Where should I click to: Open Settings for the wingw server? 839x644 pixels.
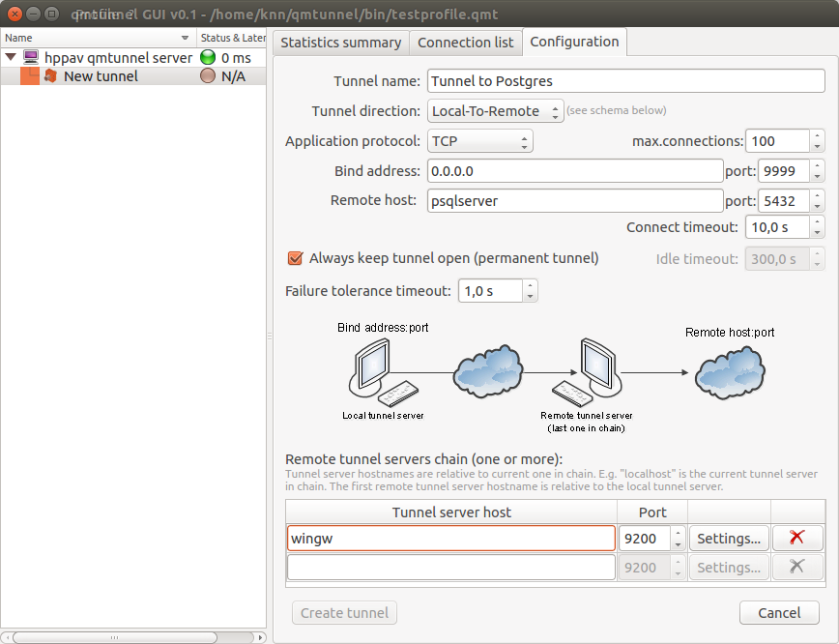click(x=729, y=538)
